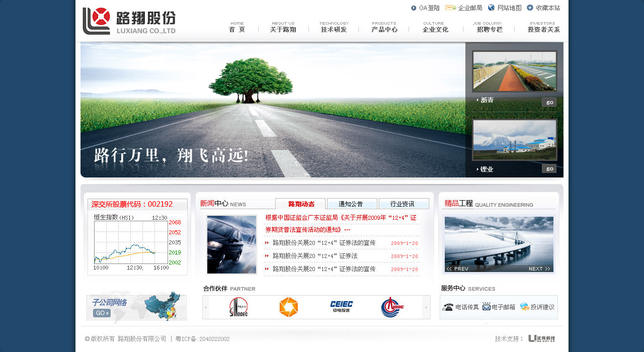Click the 合作伙伴 PARTNER heading
This screenshot has width=644, height=352.
click(229, 289)
